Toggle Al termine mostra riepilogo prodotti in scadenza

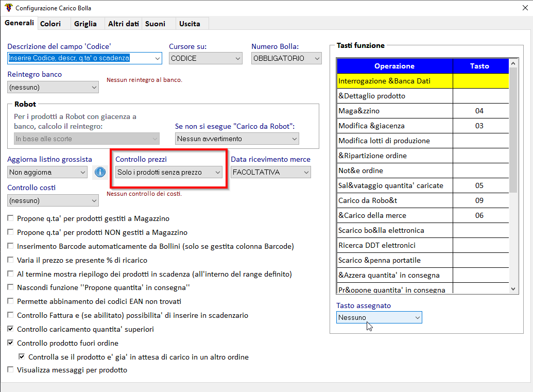pos(10,274)
